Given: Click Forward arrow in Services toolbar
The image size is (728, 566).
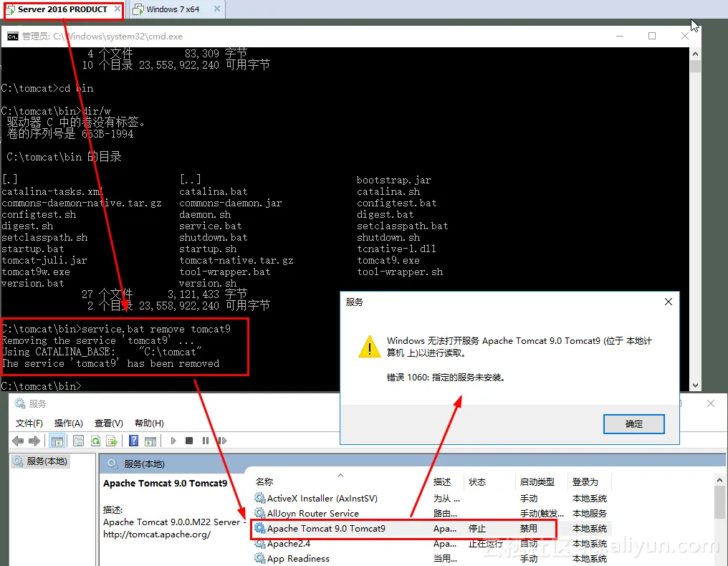Looking at the screenshot, I should click(34, 441).
